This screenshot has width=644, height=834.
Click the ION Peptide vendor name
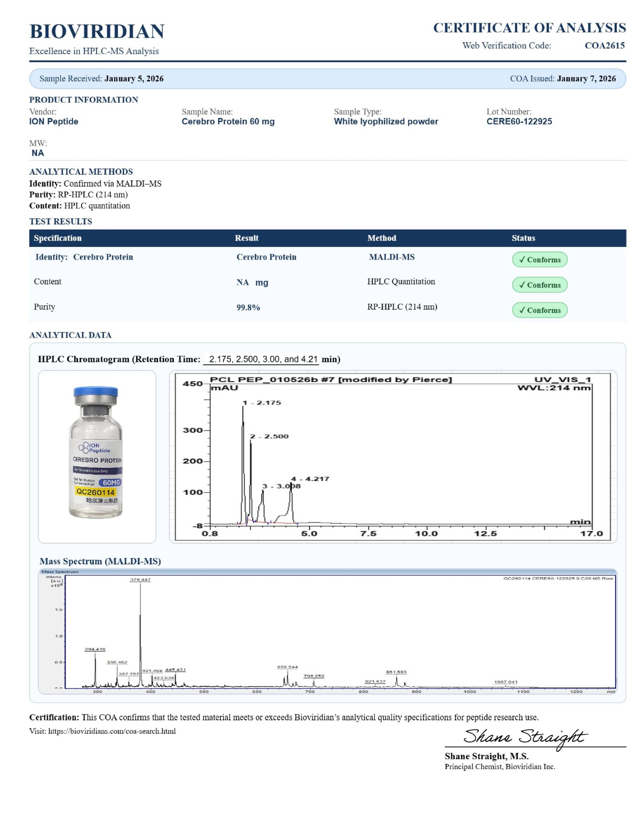click(x=54, y=122)
